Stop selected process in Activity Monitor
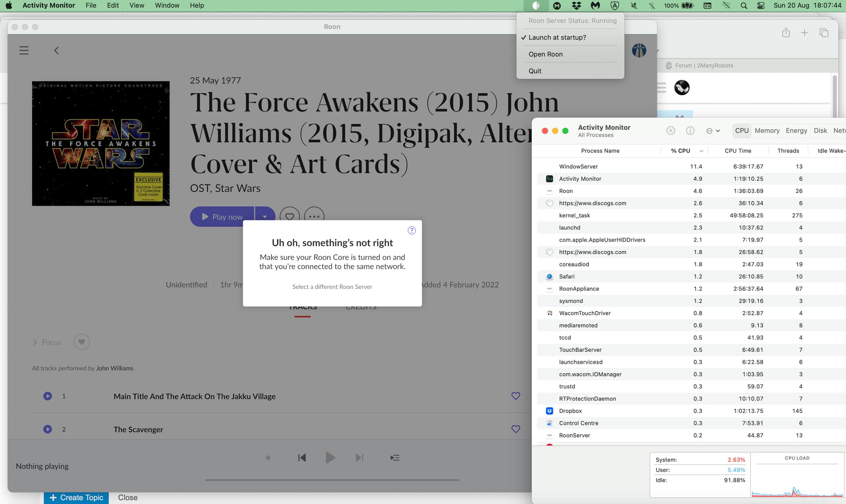The width and height of the screenshot is (846, 504). point(671,130)
